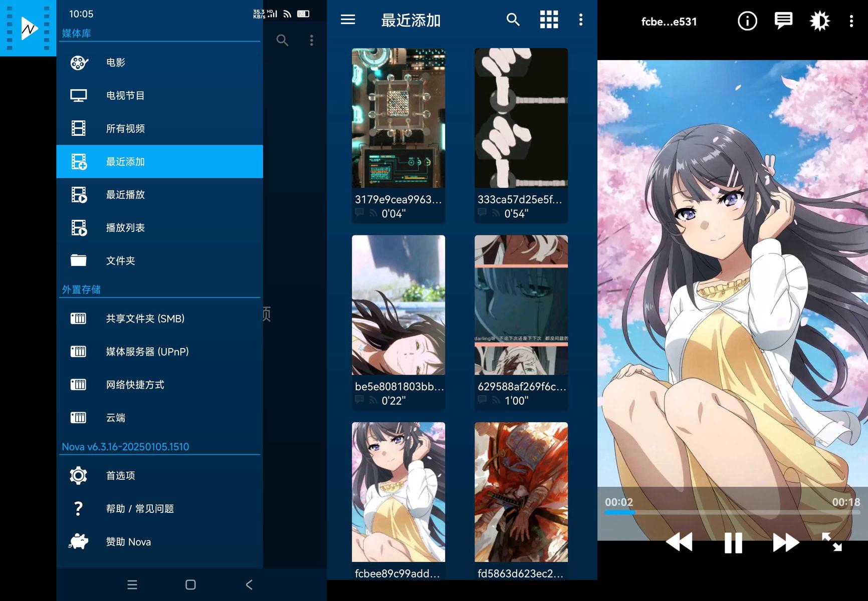Open Cloud (云端) storage entry

(159, 418)
